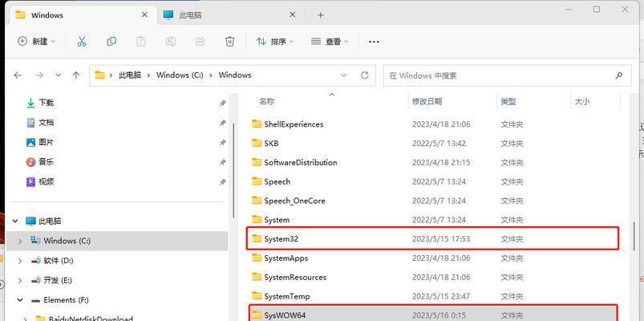Select 软件 (D:) in navigation tree

coord(59,261)
